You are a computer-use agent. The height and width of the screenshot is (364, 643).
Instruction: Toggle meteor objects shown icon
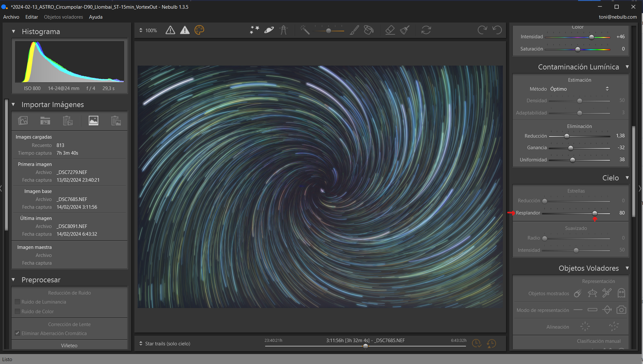tap(578, 293)
